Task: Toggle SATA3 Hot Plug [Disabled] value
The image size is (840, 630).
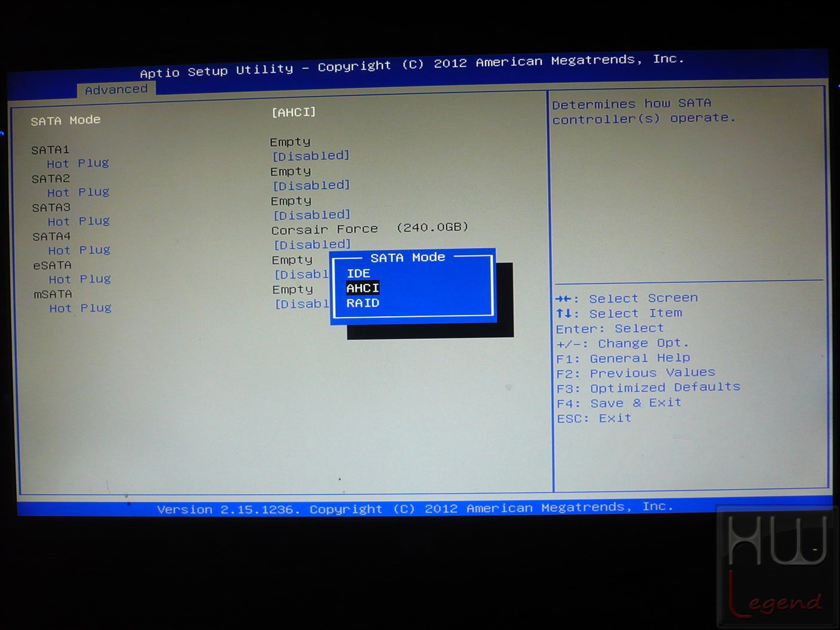Action: (x=312, y=215)
